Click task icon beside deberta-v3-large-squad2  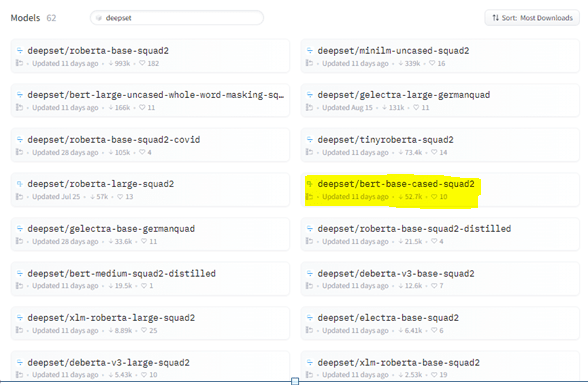[20, 362]
